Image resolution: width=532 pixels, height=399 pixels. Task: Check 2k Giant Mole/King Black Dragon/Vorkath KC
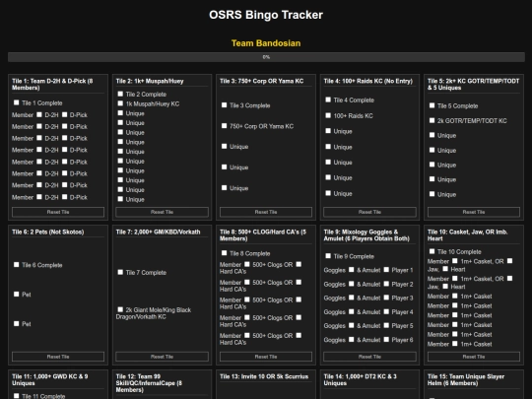click(x=120, y=309)
